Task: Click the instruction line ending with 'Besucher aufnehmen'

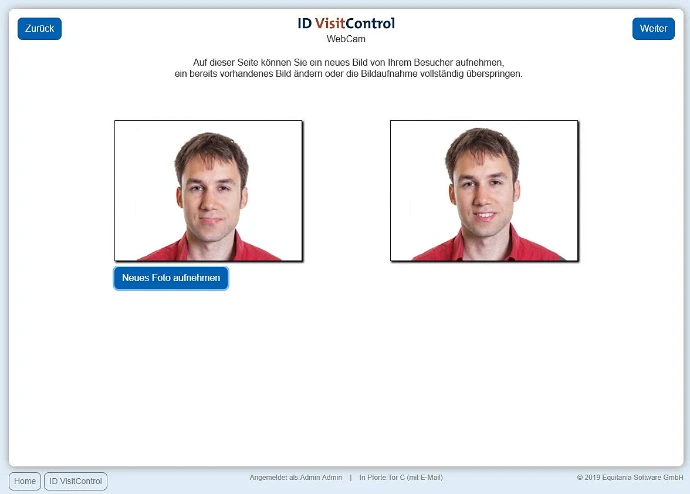Action: pos(348,62)
